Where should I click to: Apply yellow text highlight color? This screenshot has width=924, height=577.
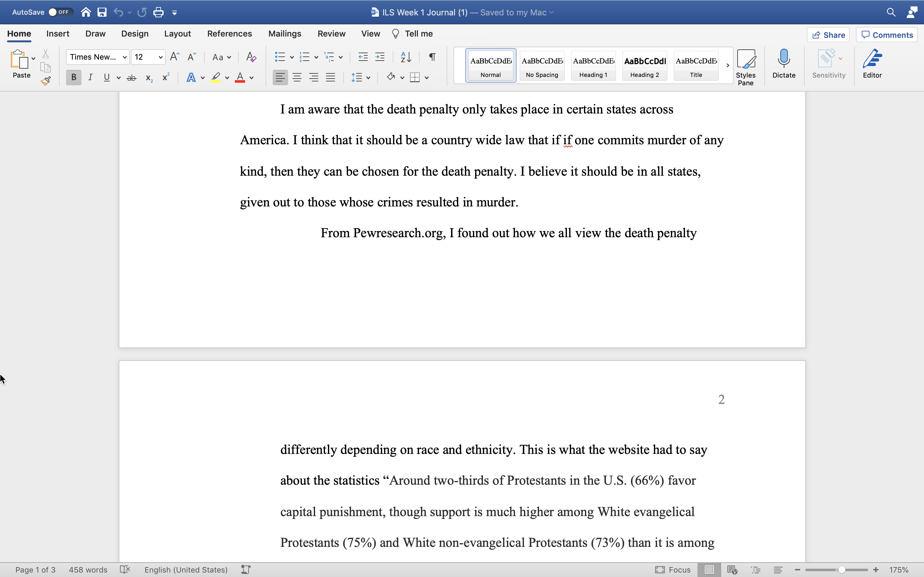[215, 78]
